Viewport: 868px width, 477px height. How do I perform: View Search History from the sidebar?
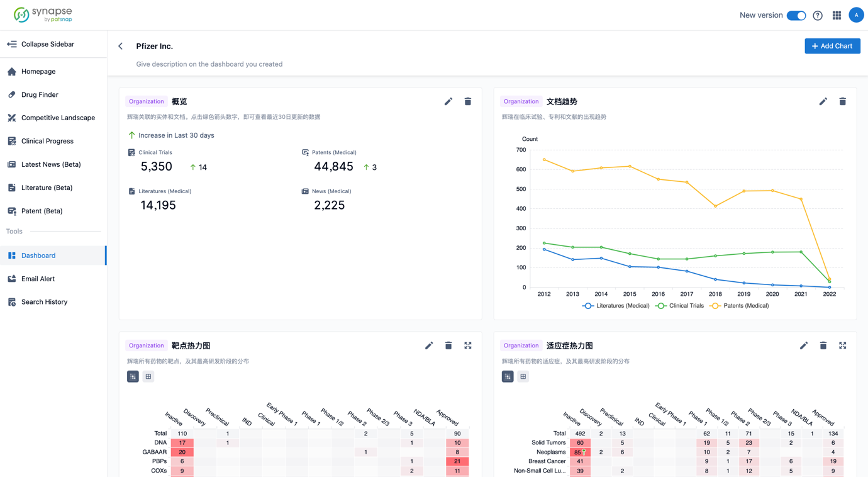pyautogui.click(x=44, y=302)
